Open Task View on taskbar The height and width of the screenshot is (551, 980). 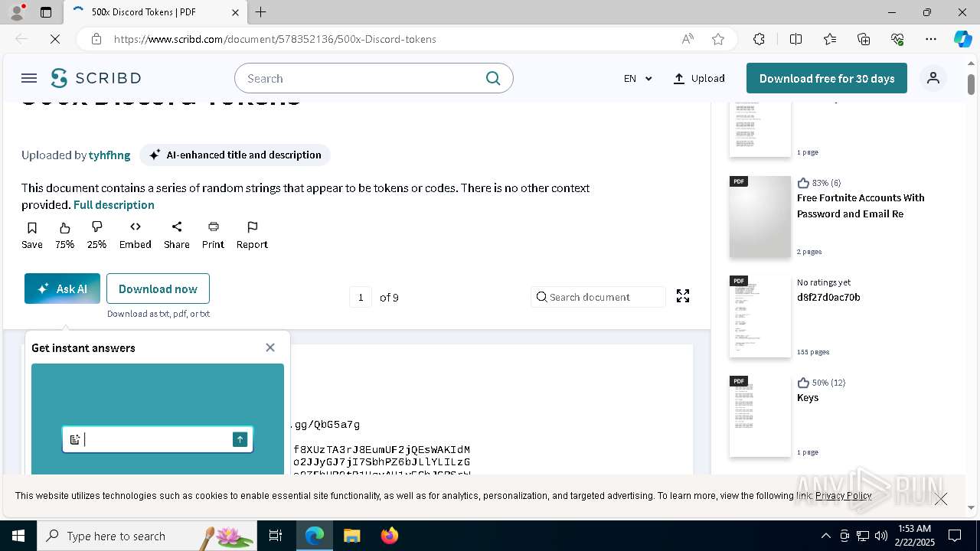point(276,536)
